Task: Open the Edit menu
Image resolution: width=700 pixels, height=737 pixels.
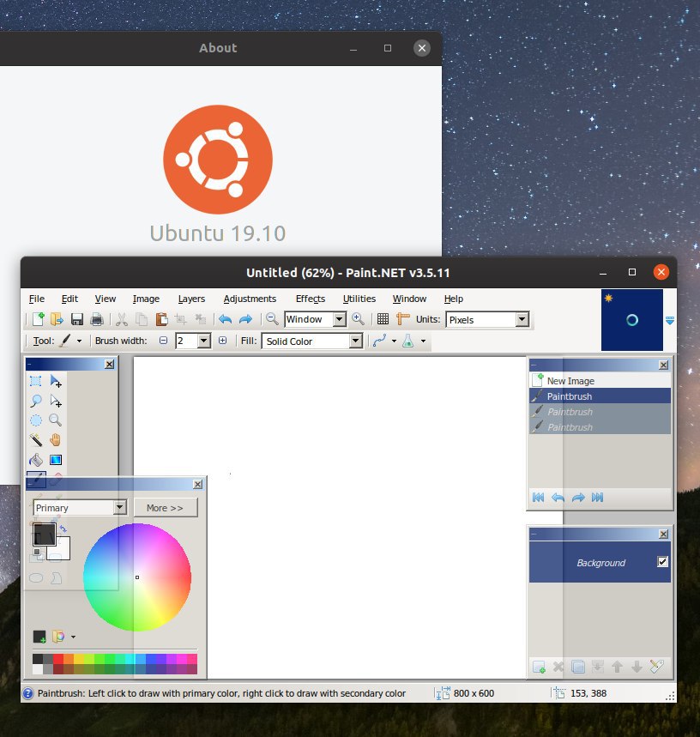Action: 69,299
